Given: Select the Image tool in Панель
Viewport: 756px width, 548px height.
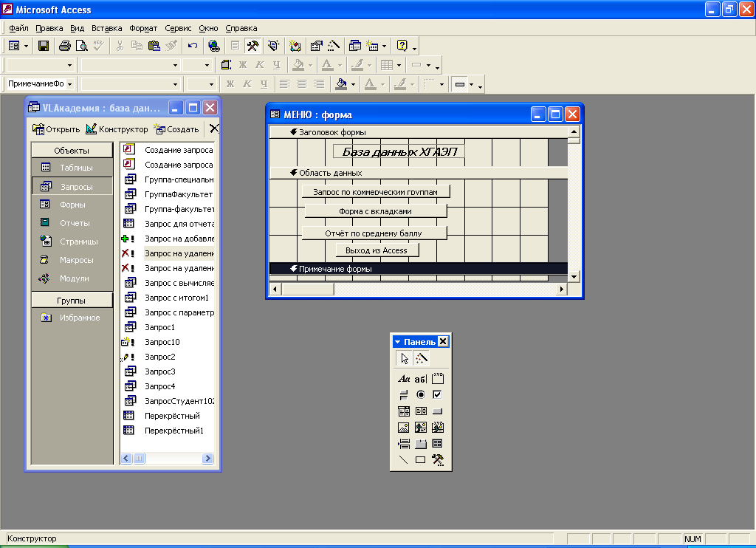Looking at the screenshot, I should (x=404, y=428).
